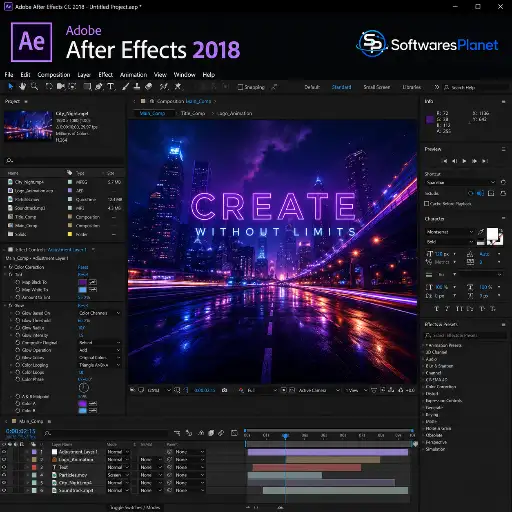
Task: Switch to the Logo_Animation viewer tab
Action: 235,113
